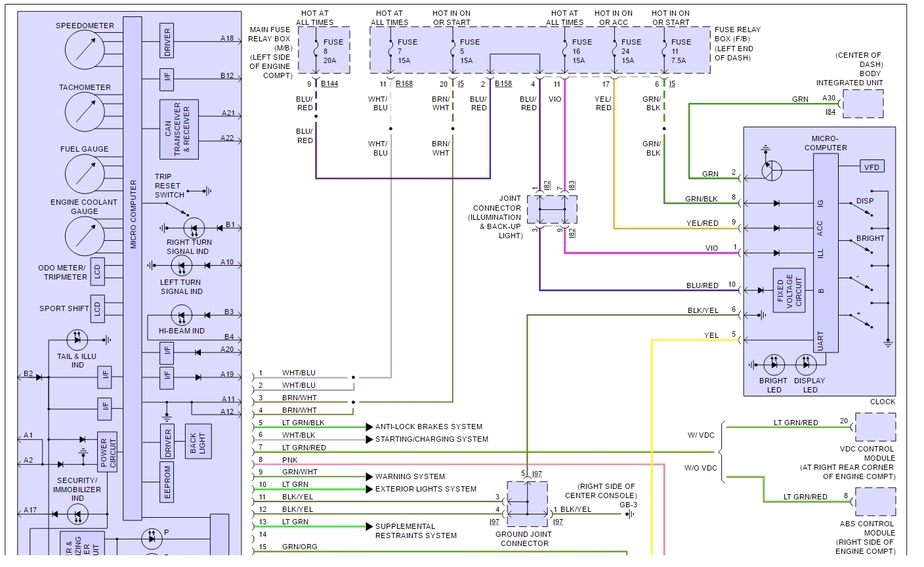The width and height of the screenshot is (924, 567).
Task: Click Fuse 8 20A in main fuse box
Action: [325, 51]
